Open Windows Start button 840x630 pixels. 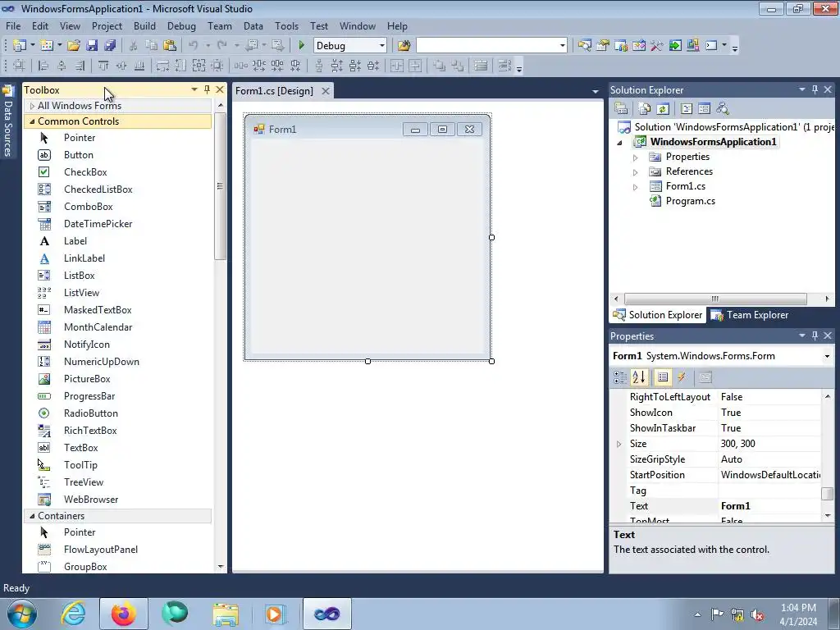pos(22,614)
